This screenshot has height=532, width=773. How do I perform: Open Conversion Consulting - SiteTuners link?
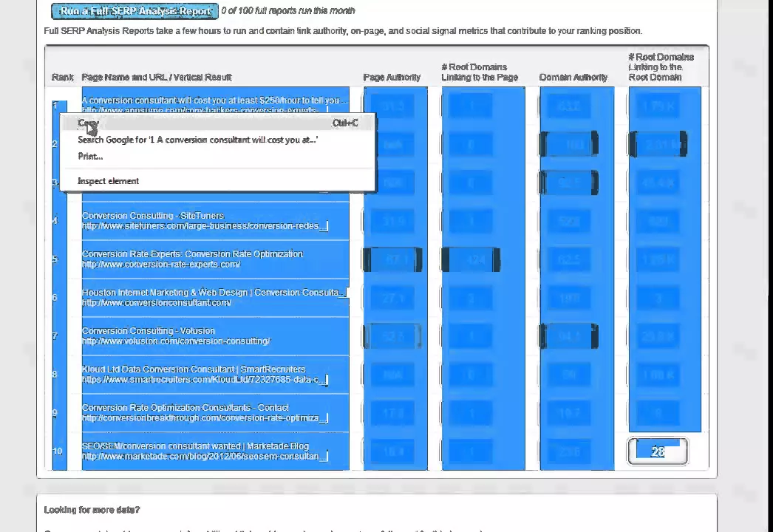[x=153, y=216]
